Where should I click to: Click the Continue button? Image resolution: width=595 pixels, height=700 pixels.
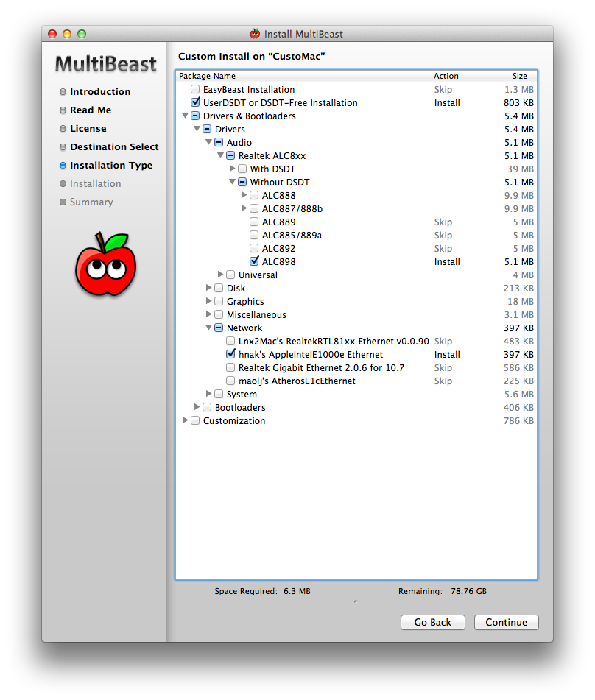tap(506, 622)
